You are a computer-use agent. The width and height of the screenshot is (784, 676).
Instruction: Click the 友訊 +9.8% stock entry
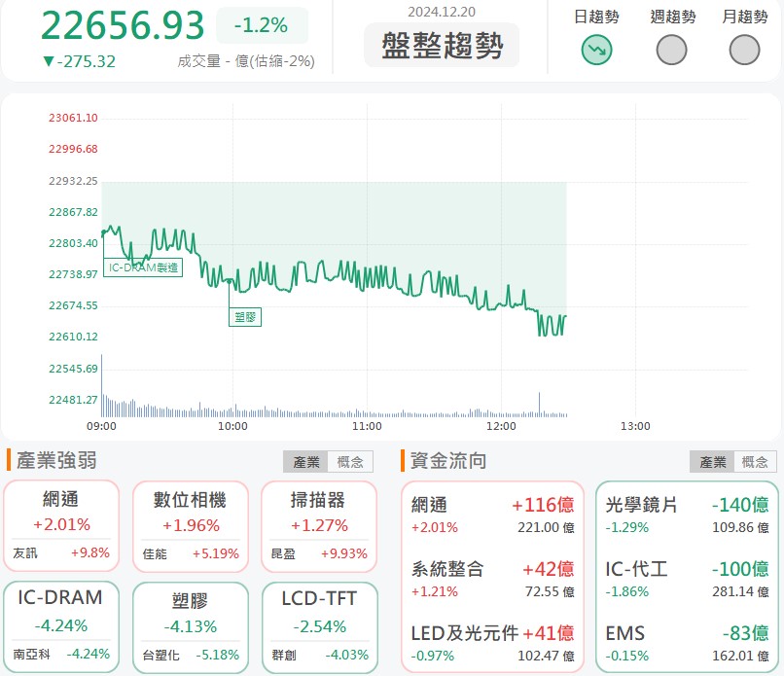pos(61,553)
